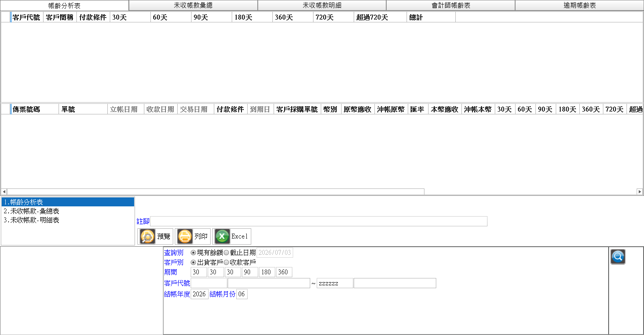Click the horizontal scrollbar left arrow
Viewport: 644px width, 335px height.
[x=4, y=192]
